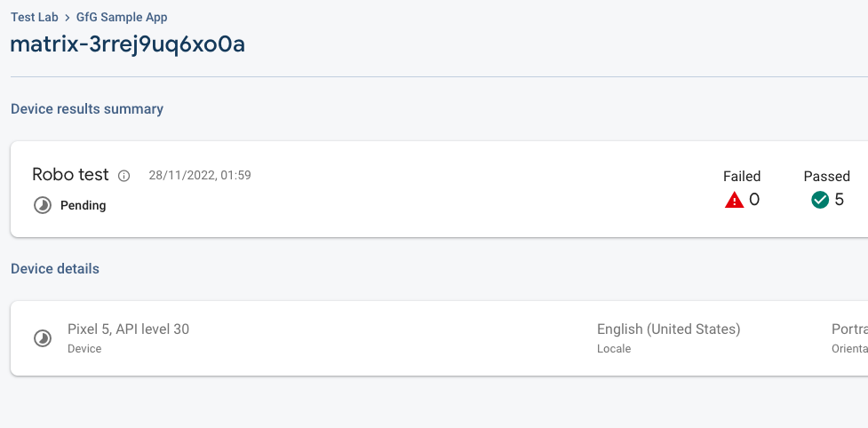The image size is (868, 428).
Task: Click the pending status icon beside Pixel 5
Action: (42, 338)
